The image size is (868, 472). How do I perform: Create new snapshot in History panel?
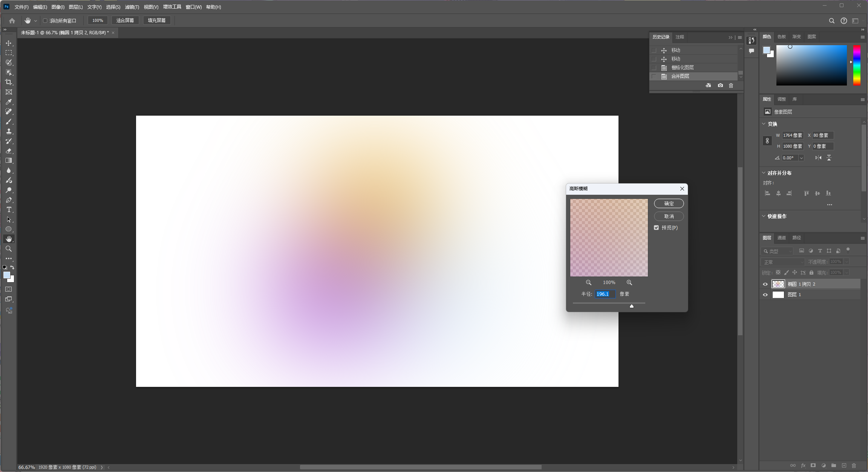pos(720,86)
